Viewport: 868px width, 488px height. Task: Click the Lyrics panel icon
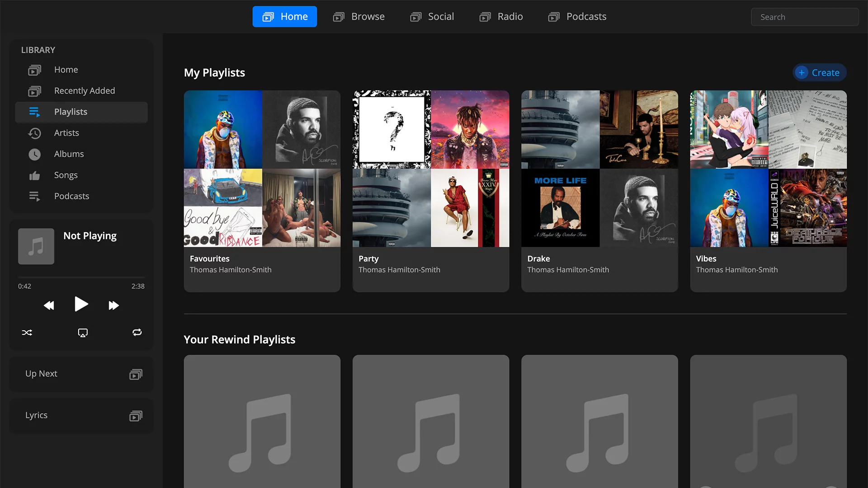(x=136, y=416)
